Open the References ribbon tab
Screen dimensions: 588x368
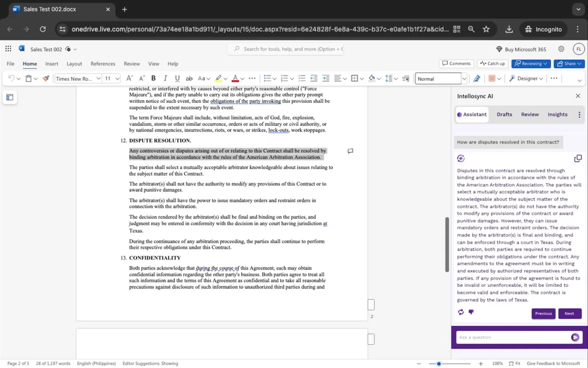103,64
